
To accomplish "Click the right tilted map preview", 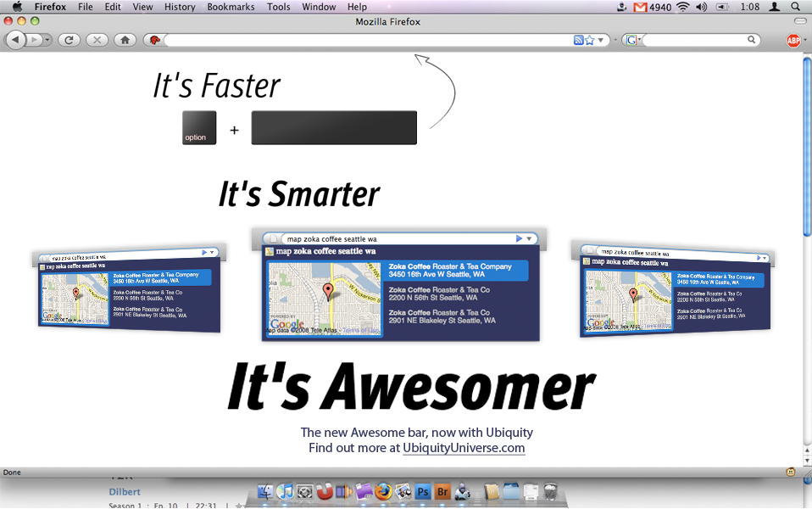I will point(673,288).
